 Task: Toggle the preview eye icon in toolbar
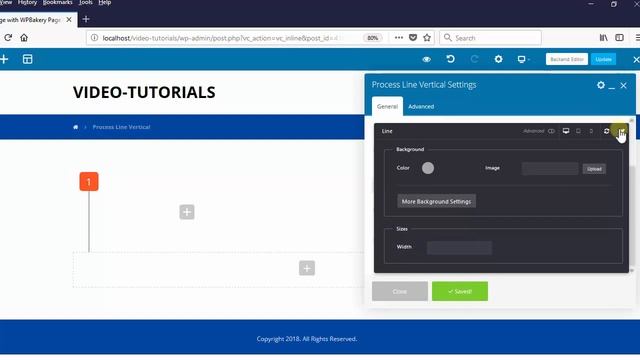(x=427, y=60)
